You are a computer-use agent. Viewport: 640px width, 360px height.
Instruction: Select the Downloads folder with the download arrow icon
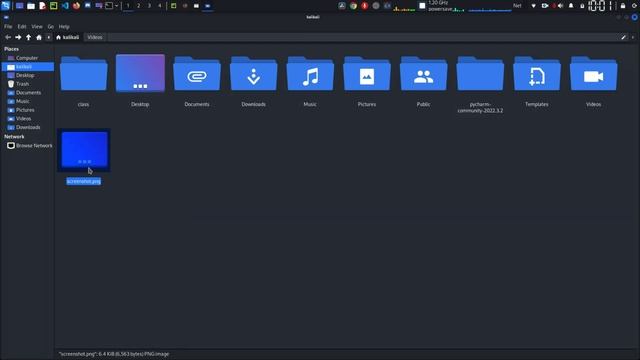tap(253, 73)
